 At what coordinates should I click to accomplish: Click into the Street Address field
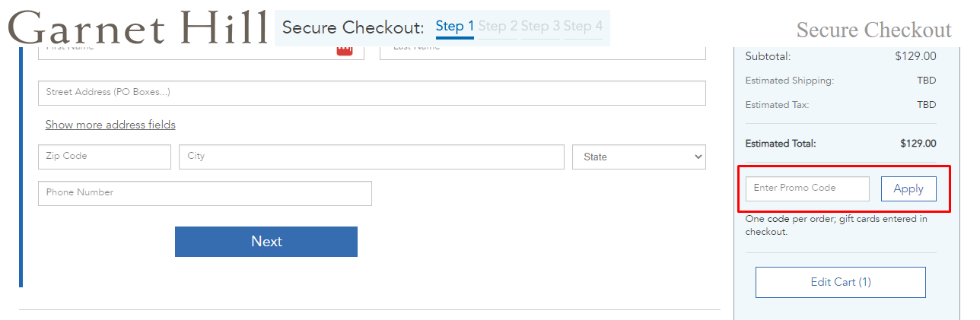click(x=372, y=93)
